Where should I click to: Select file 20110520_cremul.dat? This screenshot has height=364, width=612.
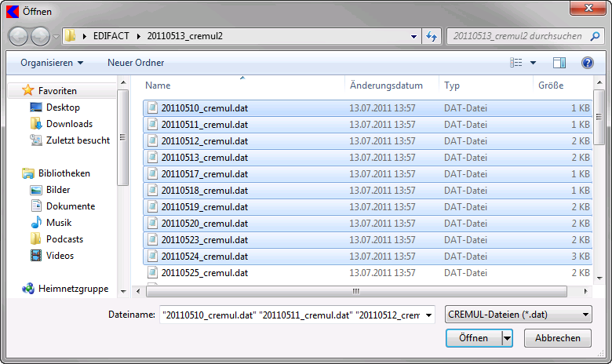[367, 223]
